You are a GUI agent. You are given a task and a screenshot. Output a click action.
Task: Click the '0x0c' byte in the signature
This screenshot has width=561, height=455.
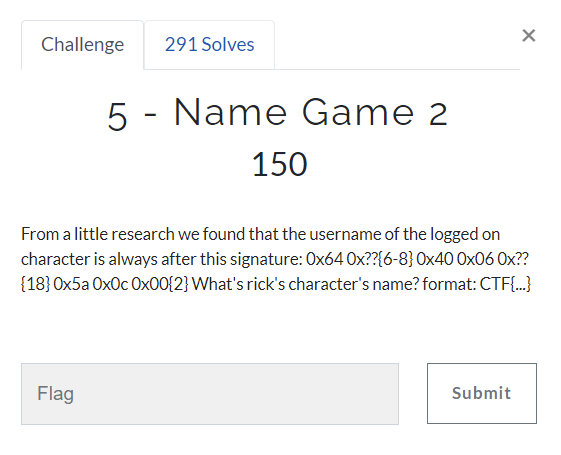(110, 284)
